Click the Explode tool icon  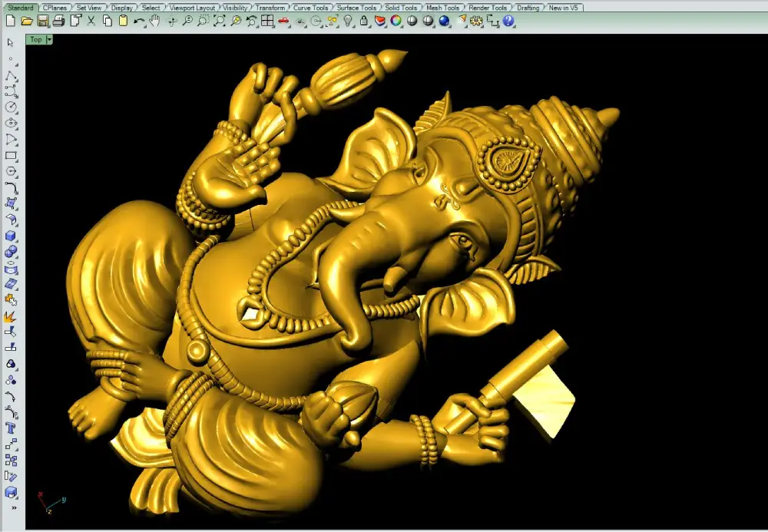tap(11, 316)
